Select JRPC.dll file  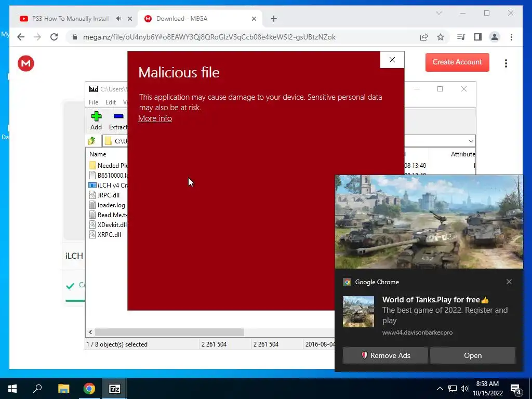tap(104, 195)
